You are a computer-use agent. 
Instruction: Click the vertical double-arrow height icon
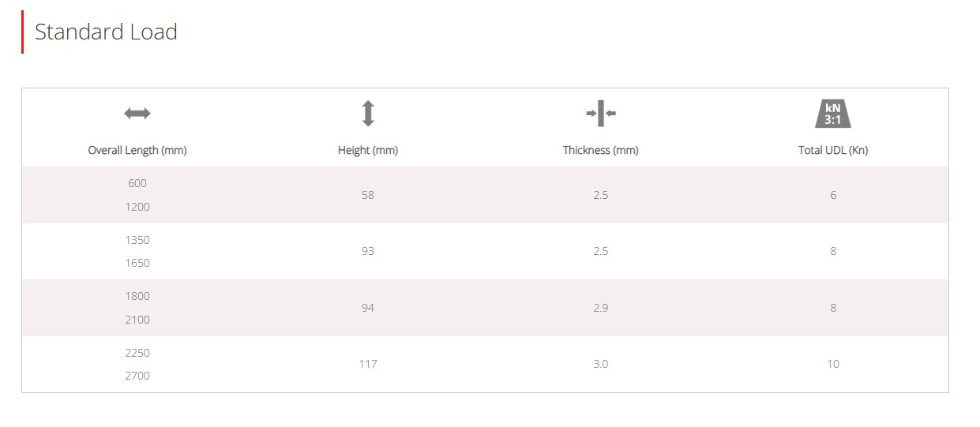[368, 114]
